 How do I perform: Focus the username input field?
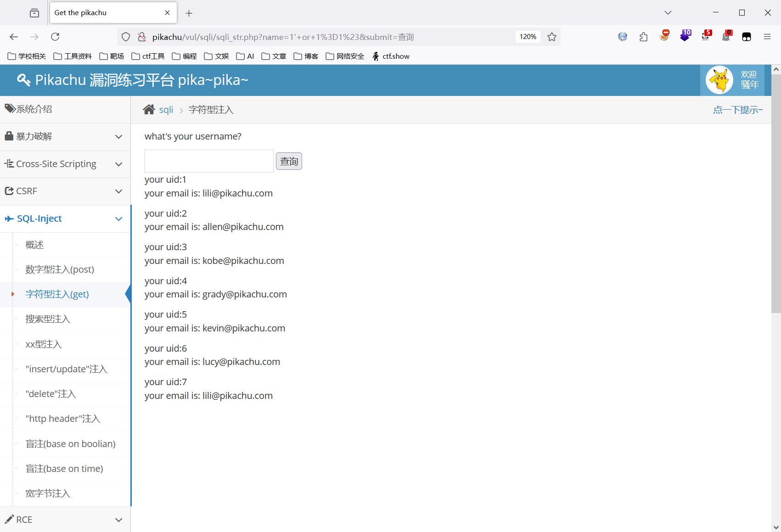click(x=209, y=161)
